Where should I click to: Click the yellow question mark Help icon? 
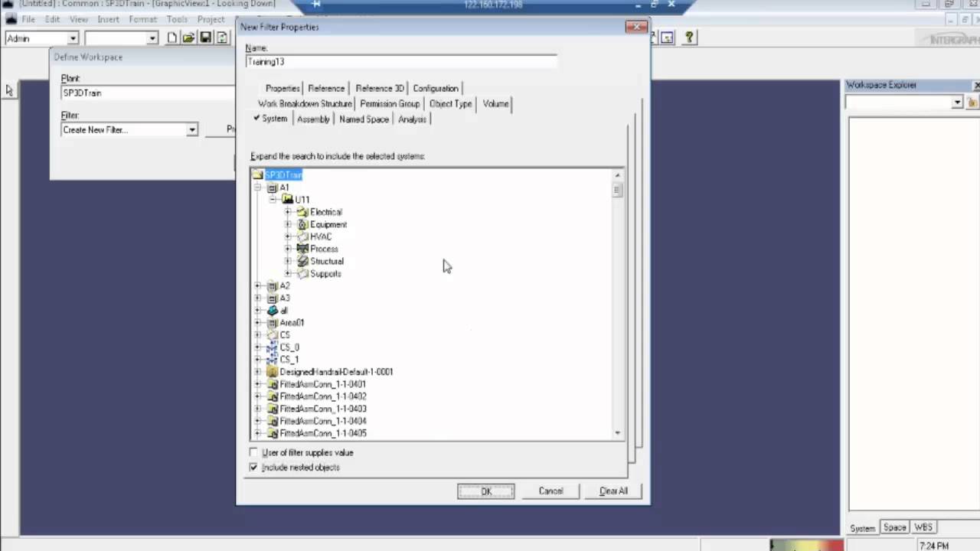(689, 37)
